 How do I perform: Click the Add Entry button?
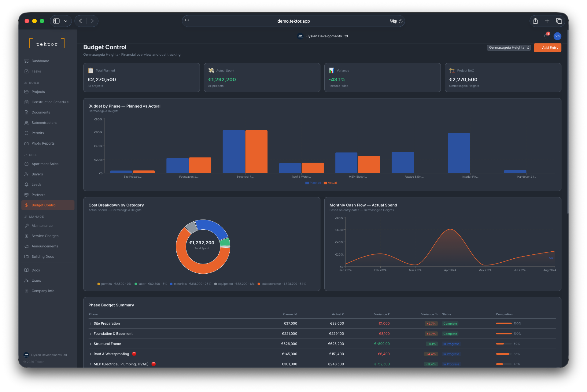547,48
